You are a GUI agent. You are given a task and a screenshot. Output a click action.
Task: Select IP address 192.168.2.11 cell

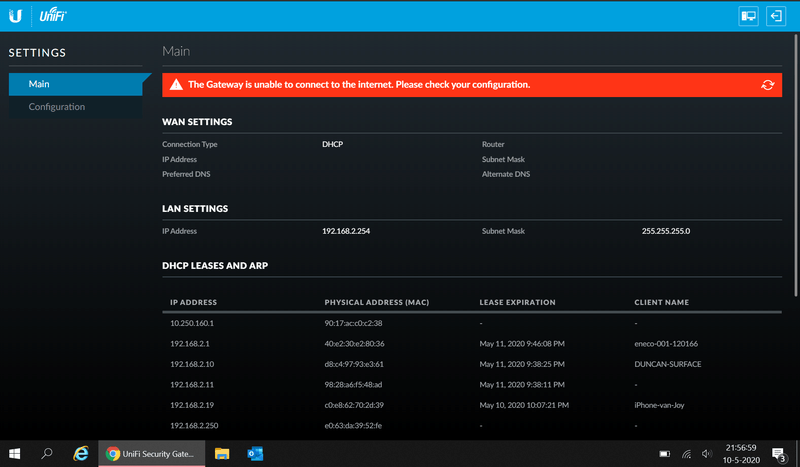point(192,384)
